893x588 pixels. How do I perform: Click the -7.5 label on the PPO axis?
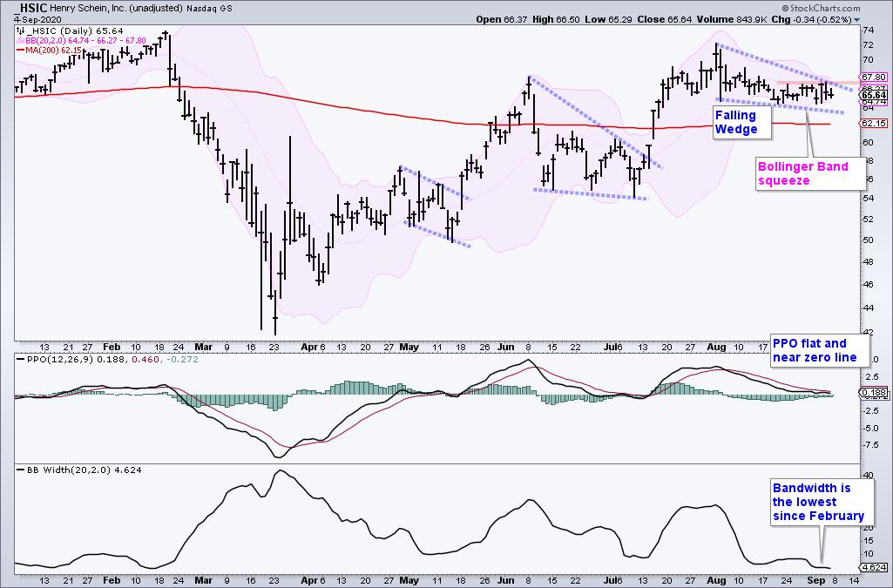coord(871,445)
